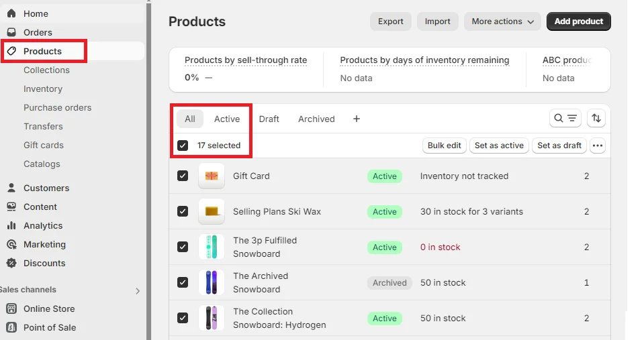Click the Export button
The image size is (644, 340).
point(391,21)
